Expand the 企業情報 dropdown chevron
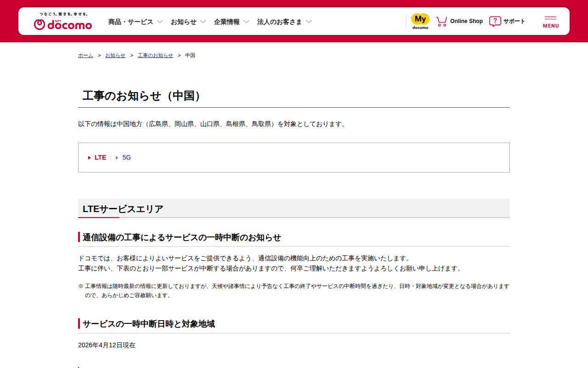The height and width of the screenshot is (368, 588). tap(246, 22)
